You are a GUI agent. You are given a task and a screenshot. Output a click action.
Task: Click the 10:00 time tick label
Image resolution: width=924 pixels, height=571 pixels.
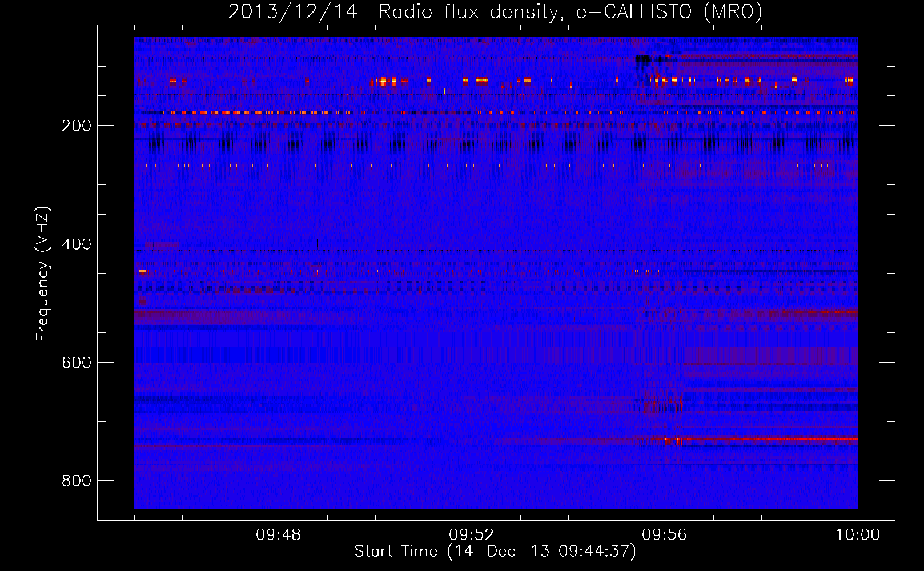click(x=858, y=535)
